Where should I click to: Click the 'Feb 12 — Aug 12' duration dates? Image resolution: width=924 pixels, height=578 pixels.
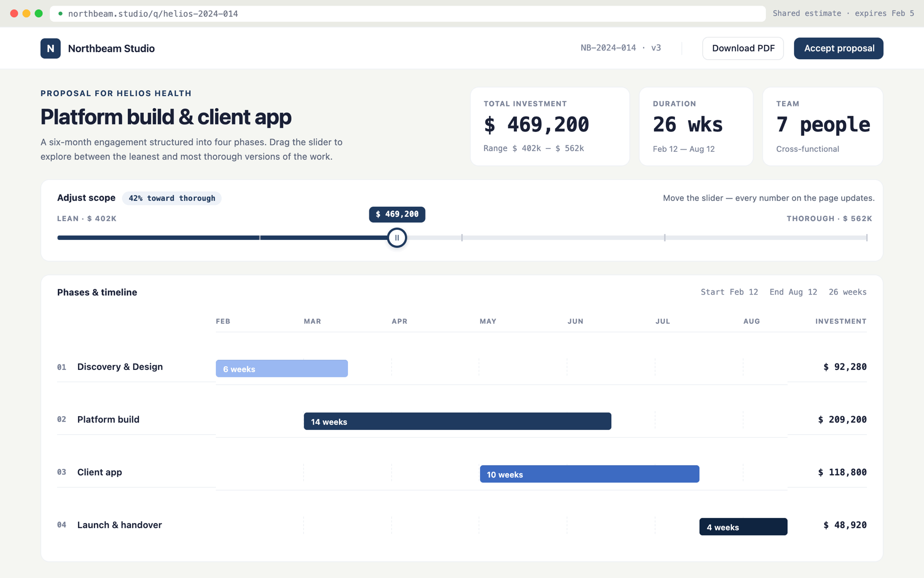684,149
